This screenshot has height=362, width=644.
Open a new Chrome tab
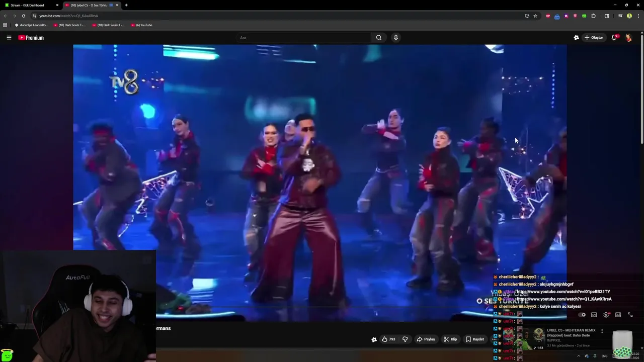126,5
